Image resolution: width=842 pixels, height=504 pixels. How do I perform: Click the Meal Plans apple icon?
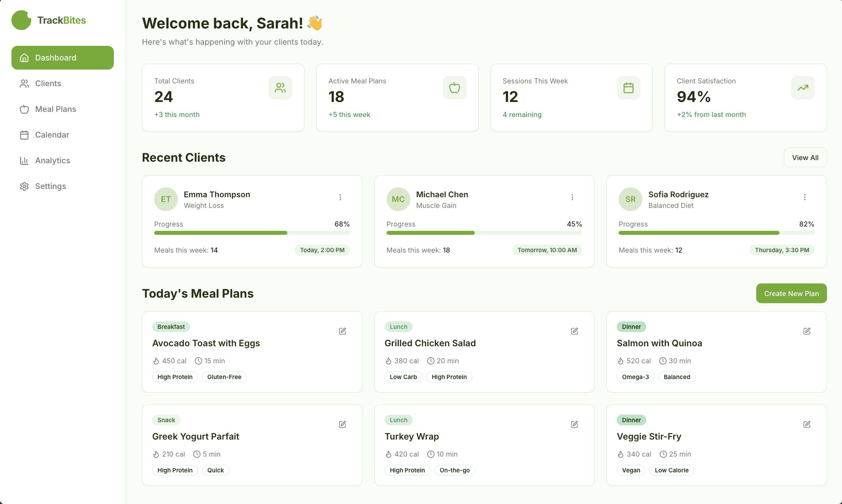click(24, 109)
